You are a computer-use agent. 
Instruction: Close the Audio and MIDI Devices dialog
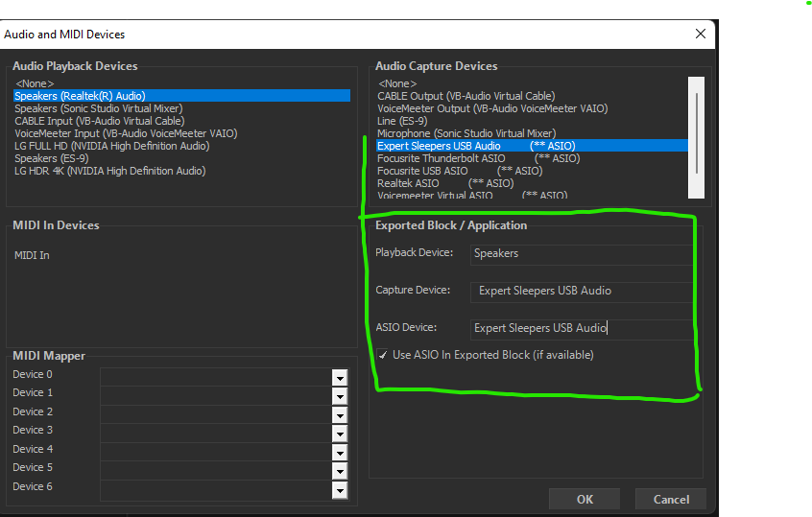tap(700, 34)
